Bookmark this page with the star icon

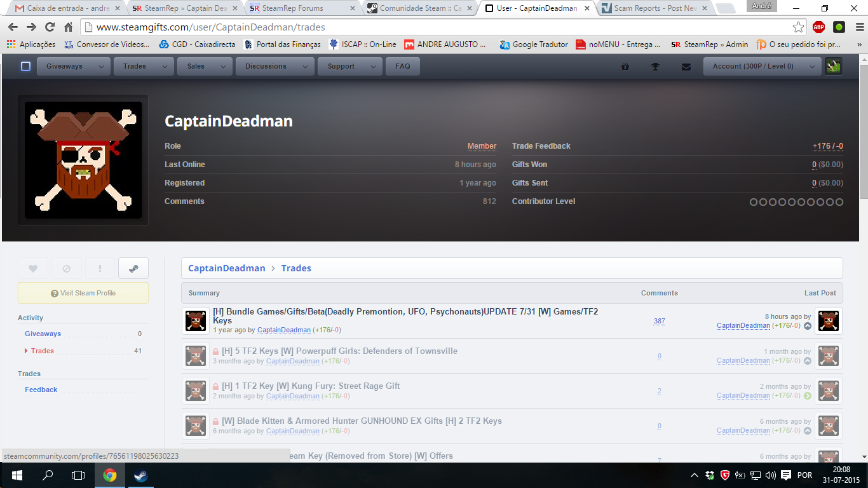tap(798, 27)
